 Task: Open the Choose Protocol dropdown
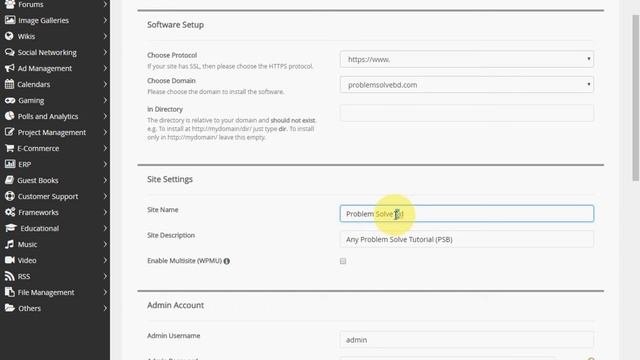click(x=467, y=59)
